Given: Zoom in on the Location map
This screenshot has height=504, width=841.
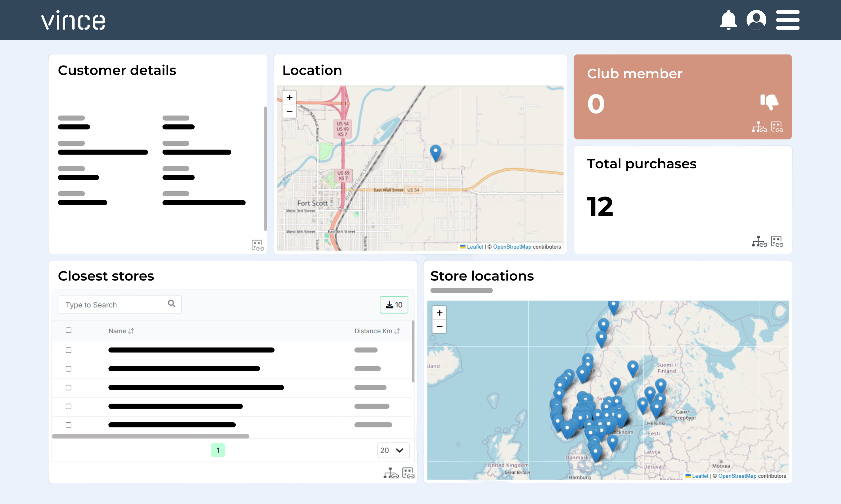Looking at the screenshot, I should [289, 98].
